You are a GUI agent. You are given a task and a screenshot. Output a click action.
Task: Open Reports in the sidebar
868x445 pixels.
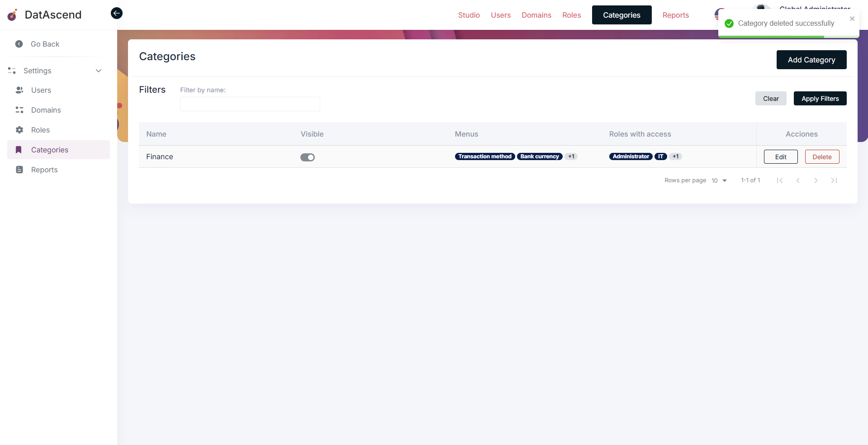tap(44, 170)
